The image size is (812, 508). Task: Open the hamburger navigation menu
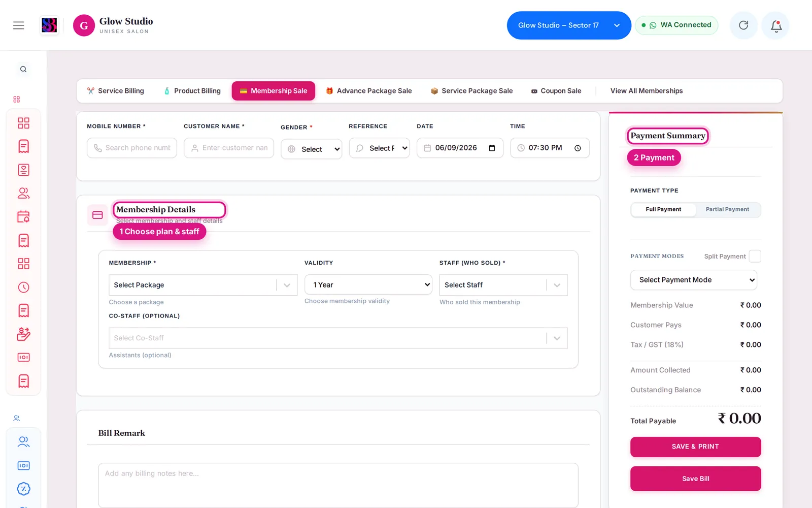coord(19,25)
